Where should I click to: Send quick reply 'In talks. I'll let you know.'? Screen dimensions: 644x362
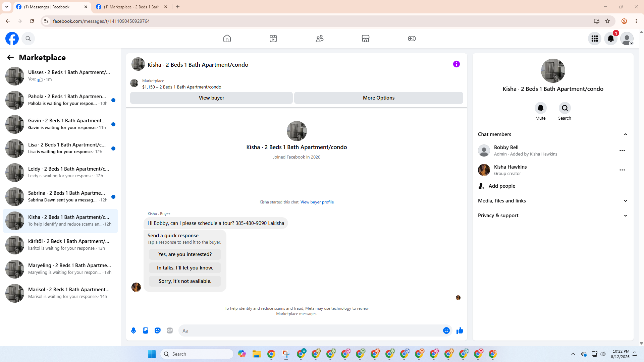tap(185, 268)
